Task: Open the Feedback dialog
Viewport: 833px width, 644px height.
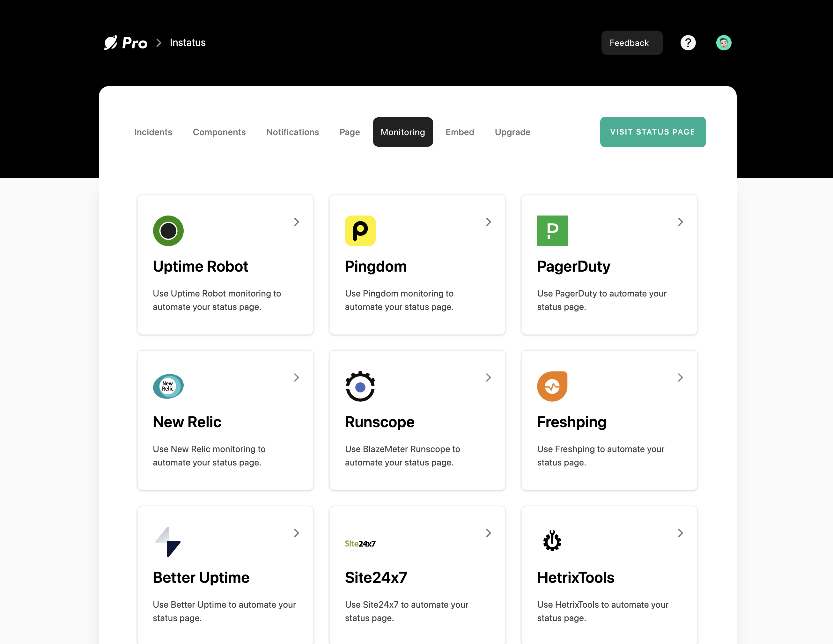Action: (x=632, y=43)
